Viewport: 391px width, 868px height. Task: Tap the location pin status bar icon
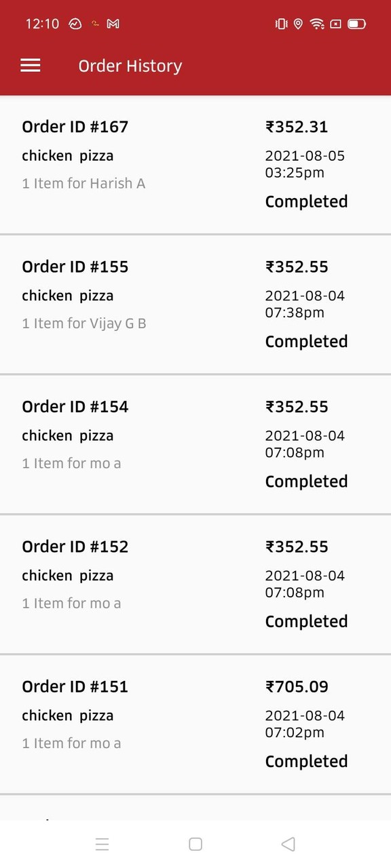pyautogui.click(x=297, y=24)
